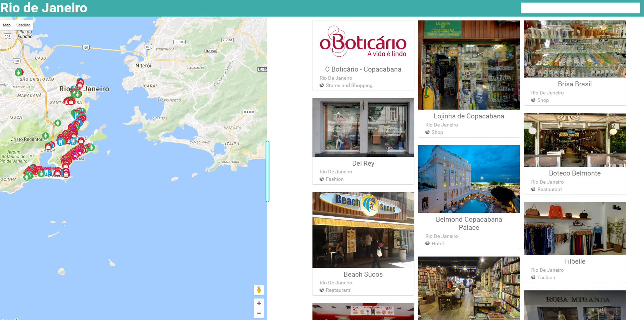This screenshot has height=320, width=644.
Task: Open Lojinha de Copacabana title
Action: pyautogui.click(x=469, y=116)
